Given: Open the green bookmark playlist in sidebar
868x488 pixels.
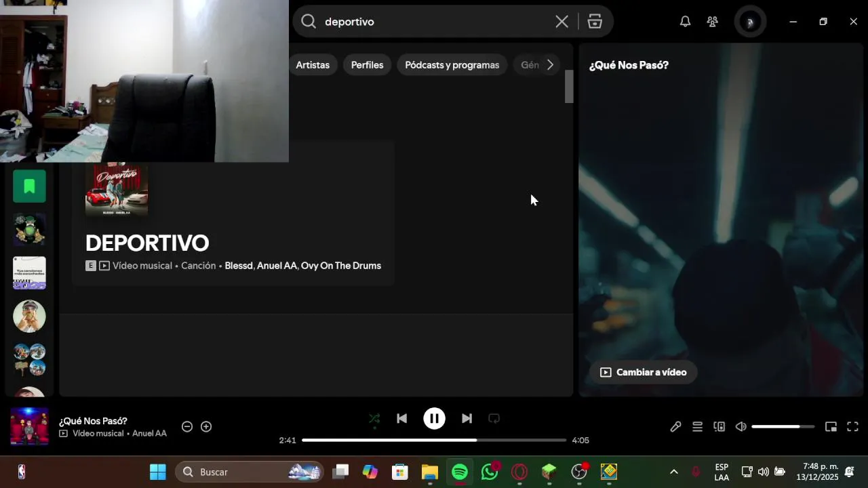Looking at the screenshot, I should (29, 186).
